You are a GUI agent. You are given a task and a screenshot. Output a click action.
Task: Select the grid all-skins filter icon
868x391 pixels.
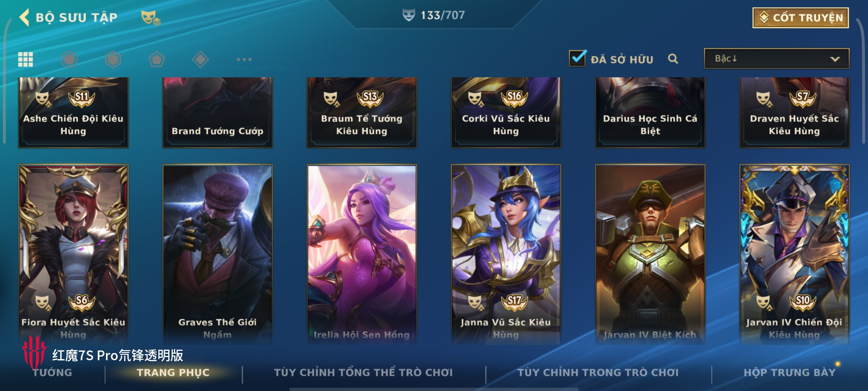[x=26, y=59]
